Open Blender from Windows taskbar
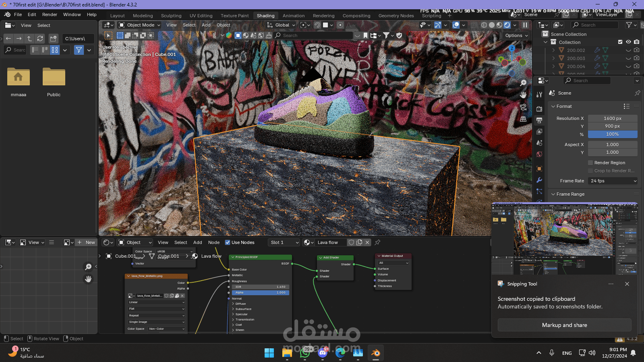The height and width of the screenshot is (362, 644). (376, 353)
